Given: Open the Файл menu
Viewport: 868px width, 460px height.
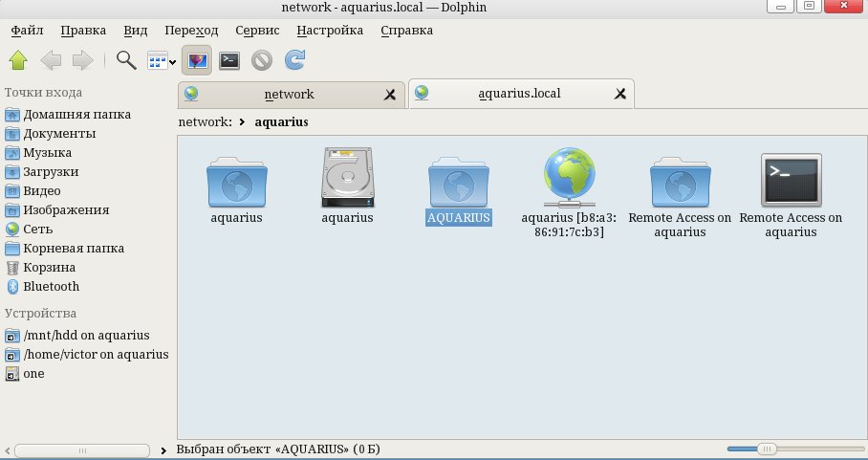Looking at the screenshot, I should [x=27, y=31].
